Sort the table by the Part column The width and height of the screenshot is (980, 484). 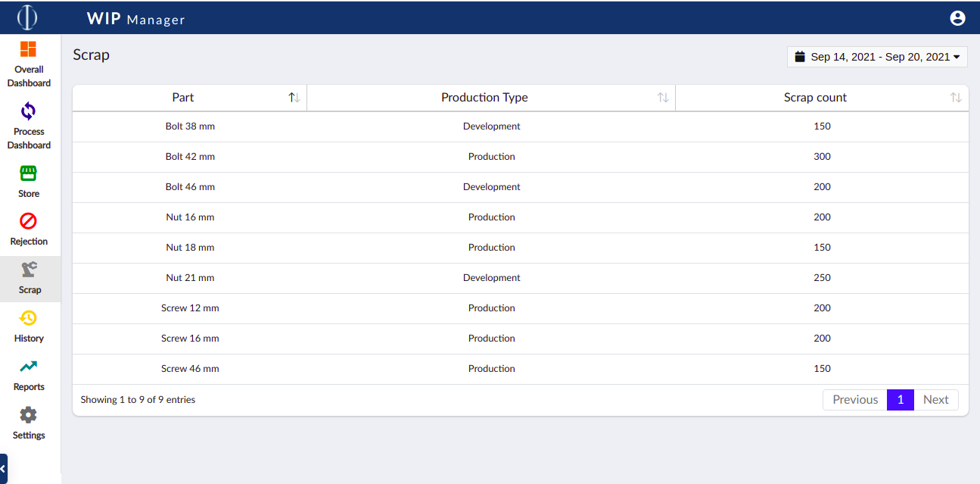(x=190, y=98)
